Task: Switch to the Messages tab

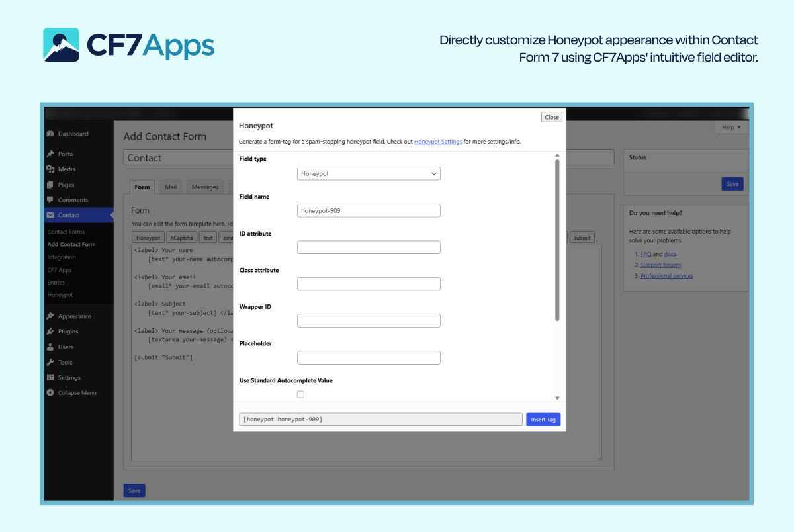Action: tap(205, 187)
